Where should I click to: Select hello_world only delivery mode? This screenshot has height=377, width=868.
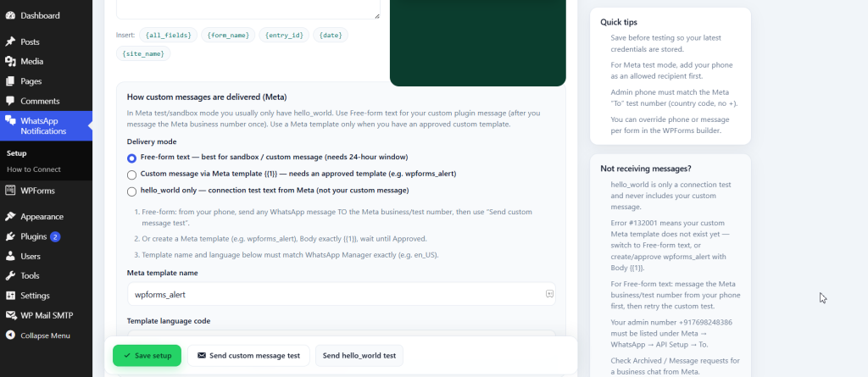click(x=131, y=191)
